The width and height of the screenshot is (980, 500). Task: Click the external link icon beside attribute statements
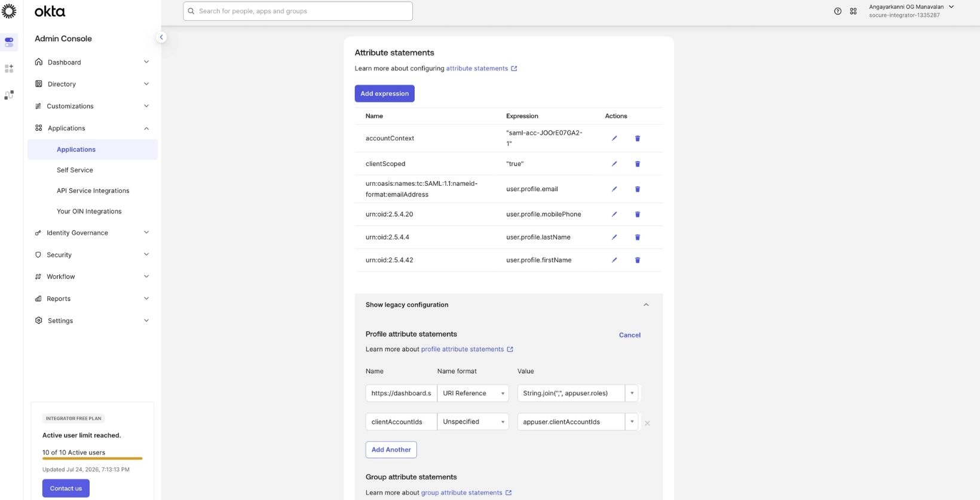514,69
